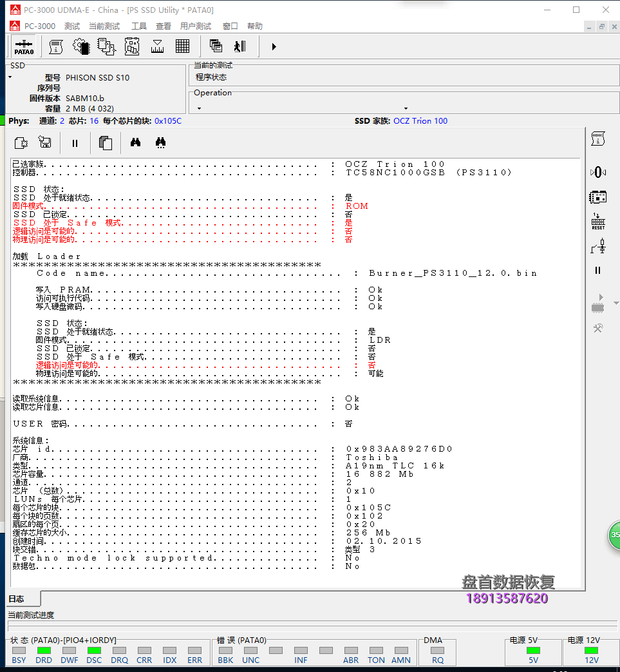Click the binoculars find-next icon with dots
Viewport: 620px width, 672px height.
pos(160,143)
